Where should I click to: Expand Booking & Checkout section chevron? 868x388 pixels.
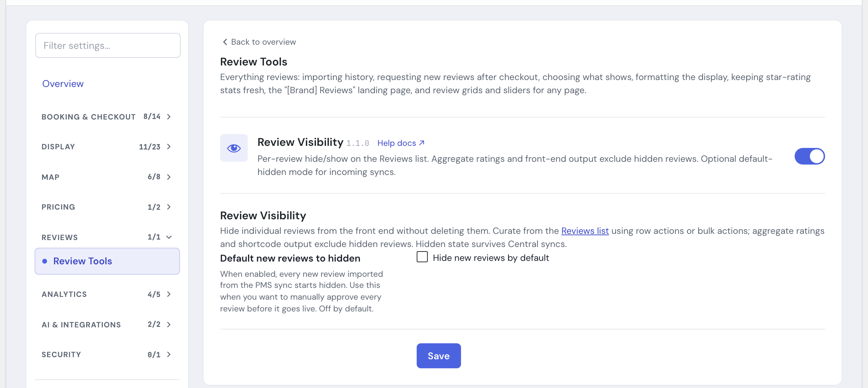(x=169, y=117)
